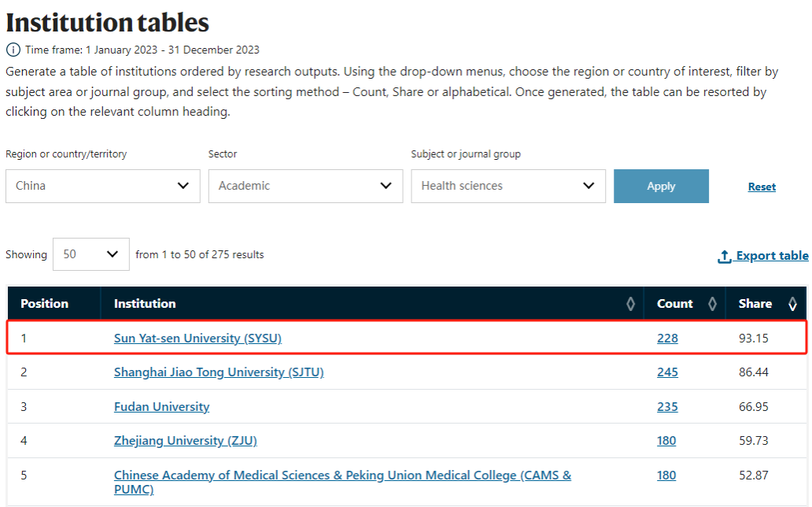Click the Position column header
812x507 pixels.
click(45, 304)
